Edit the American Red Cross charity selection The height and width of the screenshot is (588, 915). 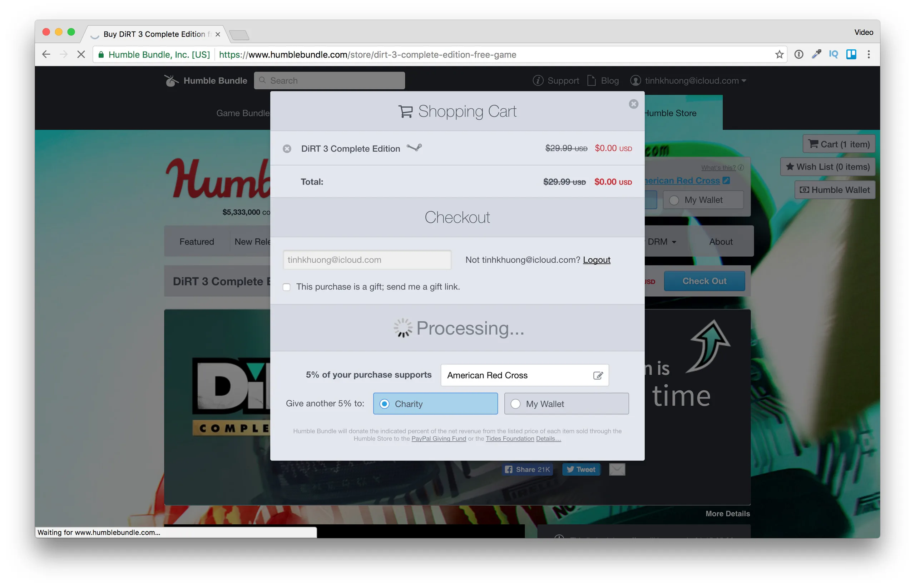(598, 375)
